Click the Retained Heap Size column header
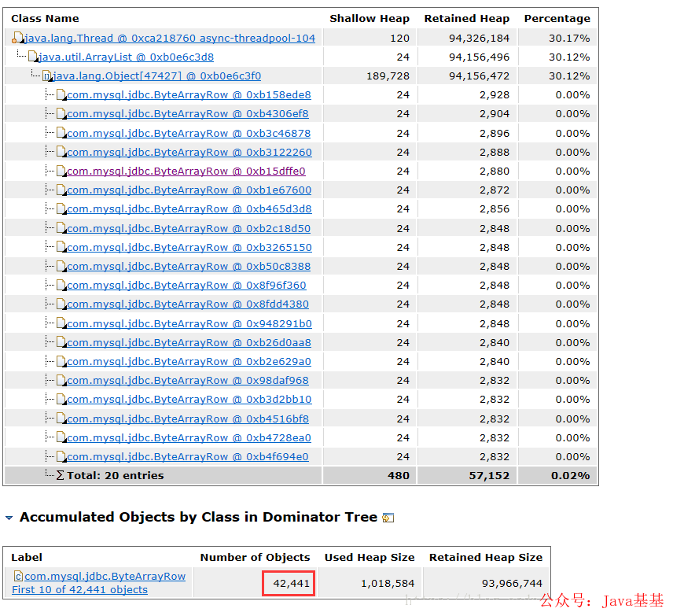The height and width of the screenshot is (616, 673). [x=486, y=557]
